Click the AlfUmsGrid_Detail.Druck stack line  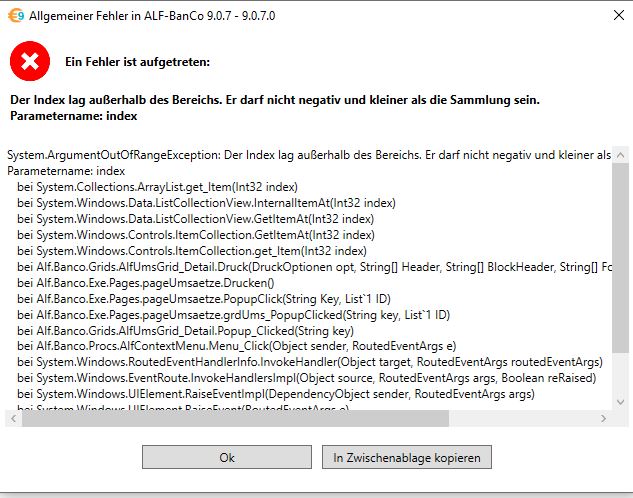[x=314, y=267]
